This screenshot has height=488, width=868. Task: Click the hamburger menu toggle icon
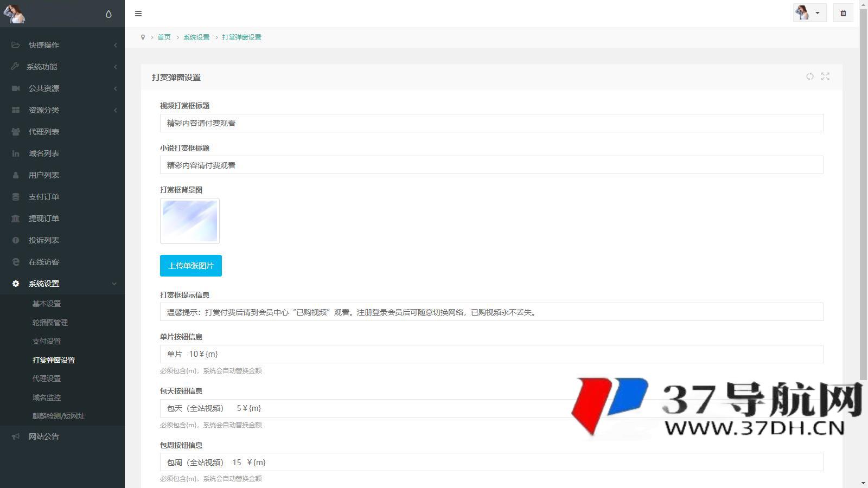point(138,14)
